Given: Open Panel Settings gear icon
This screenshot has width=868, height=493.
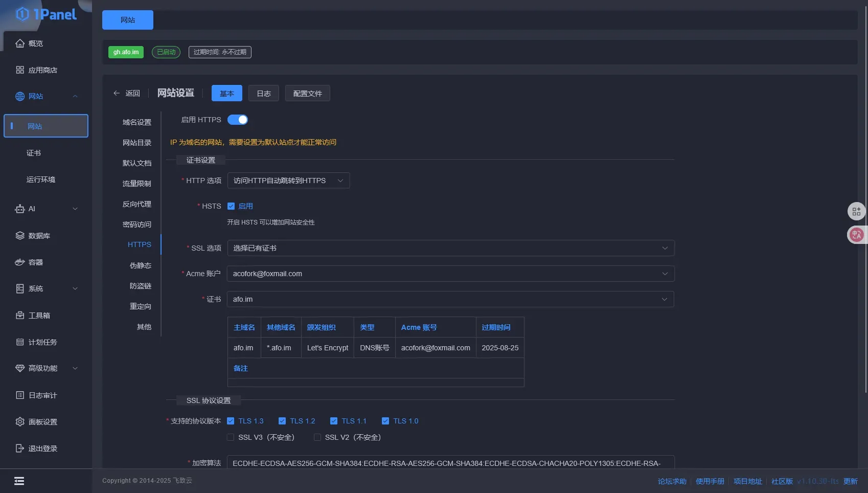Looking at the screenshot, I should [20, 422].
